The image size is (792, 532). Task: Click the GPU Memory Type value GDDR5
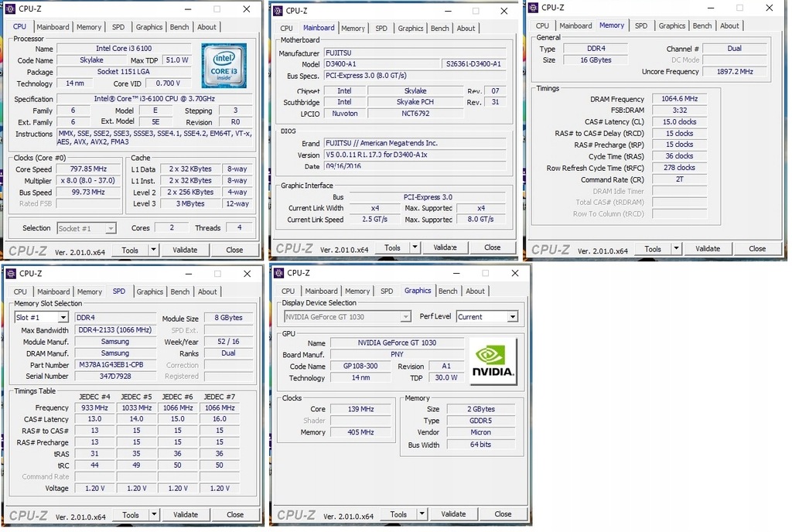481,421
